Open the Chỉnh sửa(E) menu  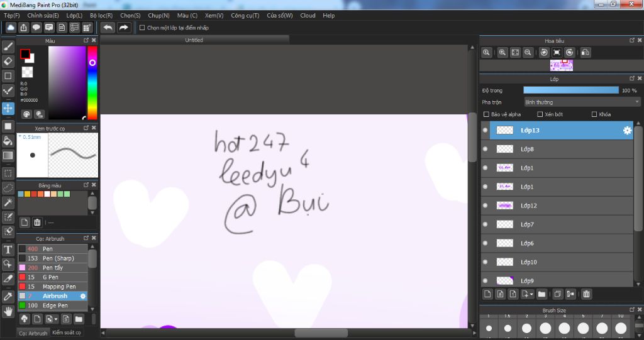[x=43, y=15]
